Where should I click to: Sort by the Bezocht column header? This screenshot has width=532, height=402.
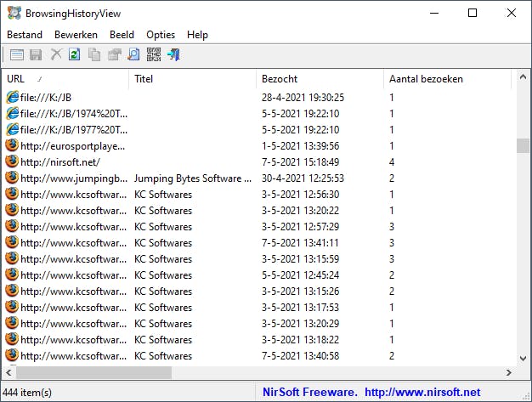coord(319,79)
